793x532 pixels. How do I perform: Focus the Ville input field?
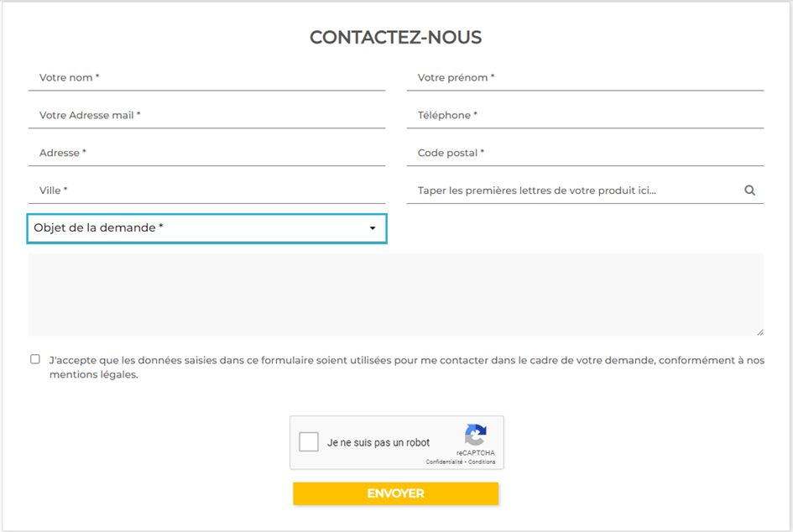click(206, 190)
